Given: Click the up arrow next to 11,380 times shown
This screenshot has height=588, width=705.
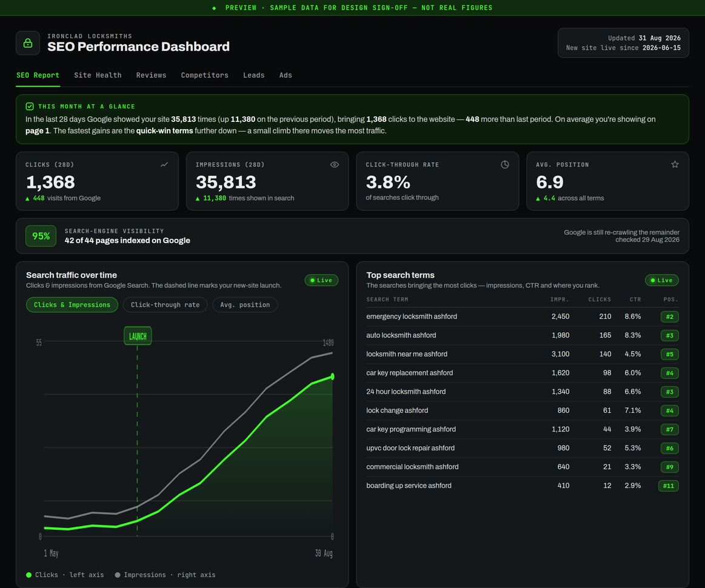Looking at the screenshot, I should click(x=198, y=198).
